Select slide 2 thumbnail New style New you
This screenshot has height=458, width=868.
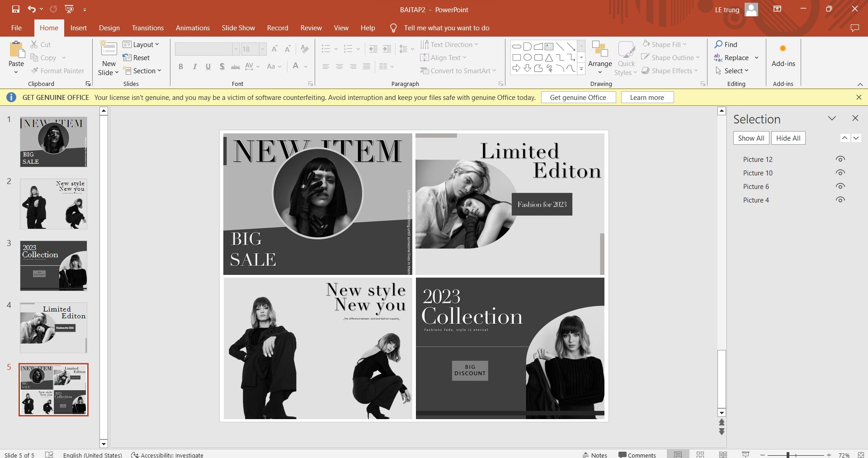click(53, 204)
